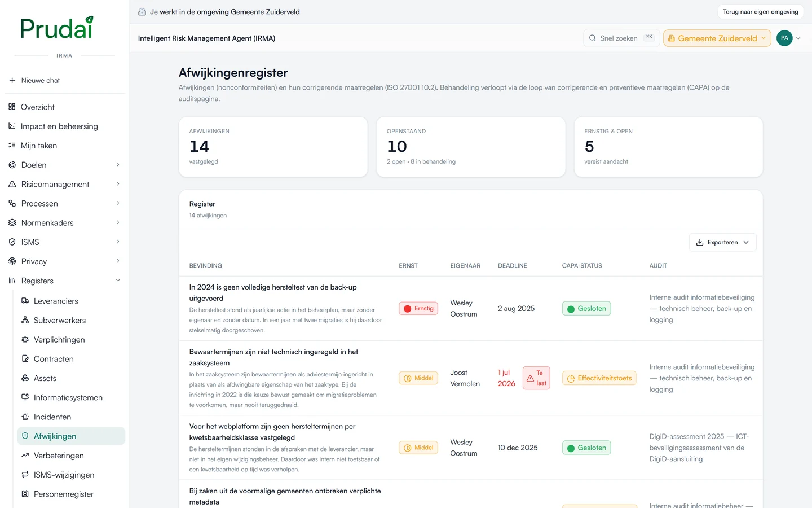This screenshot has width=812, height=508.
Task: Click the Verplichtingen scales icon
Action: coord(25,339)
